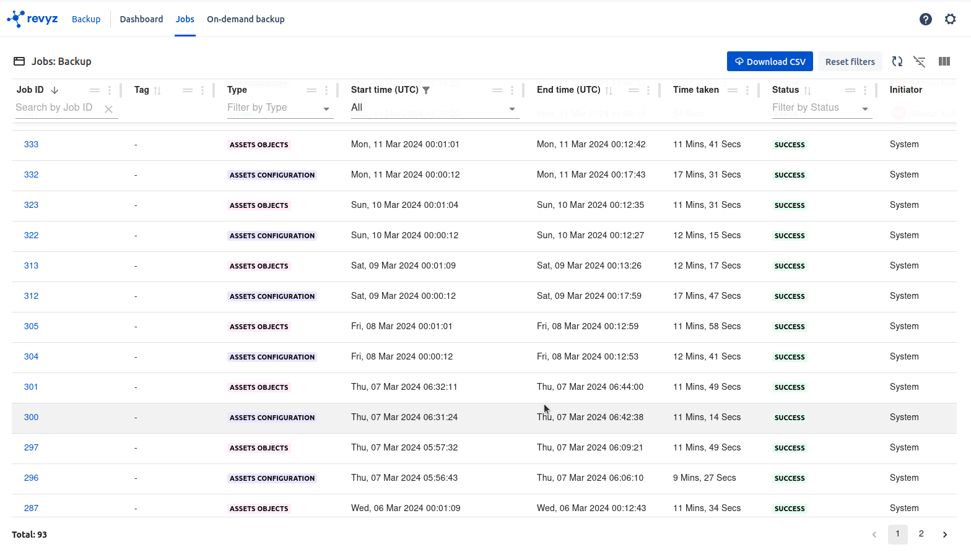Open the column chooser icon
The image size is (971, 560).
(944, 61)
